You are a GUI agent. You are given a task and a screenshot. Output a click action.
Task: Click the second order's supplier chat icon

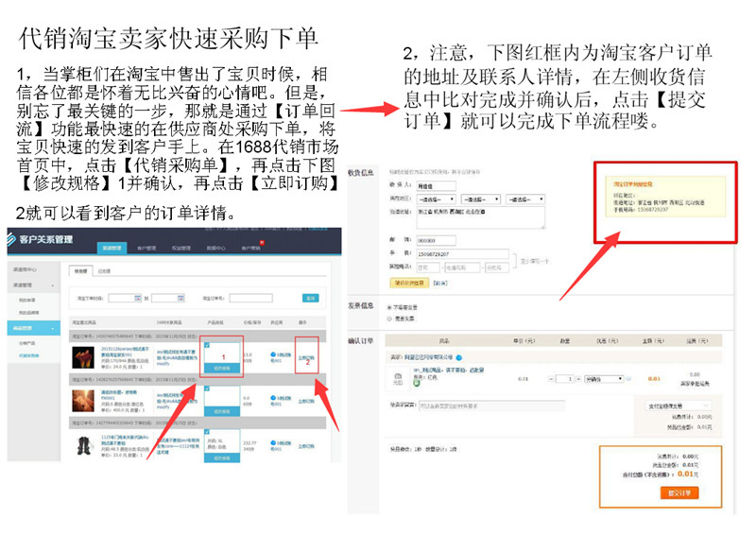pyautogui.click(x=273, y=398)
